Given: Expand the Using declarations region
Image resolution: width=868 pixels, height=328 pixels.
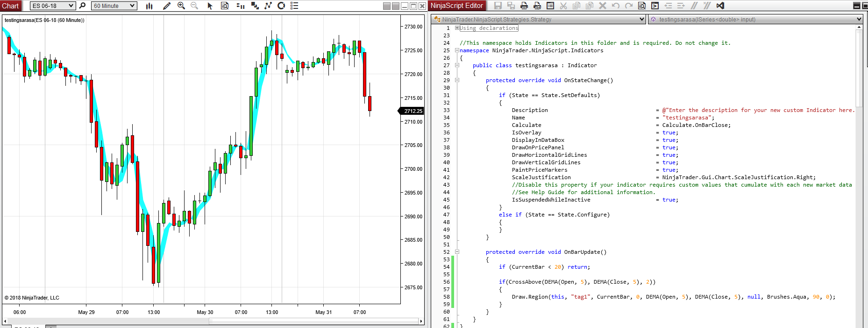Looking at the screenshot, I should pyautogui.click(x=457, y=28).
